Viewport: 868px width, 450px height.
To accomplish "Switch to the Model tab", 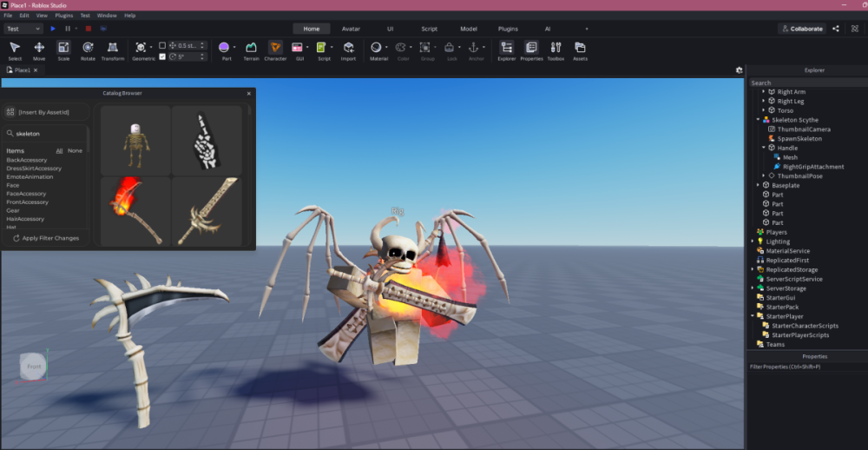I will click(x=469, y=29).
